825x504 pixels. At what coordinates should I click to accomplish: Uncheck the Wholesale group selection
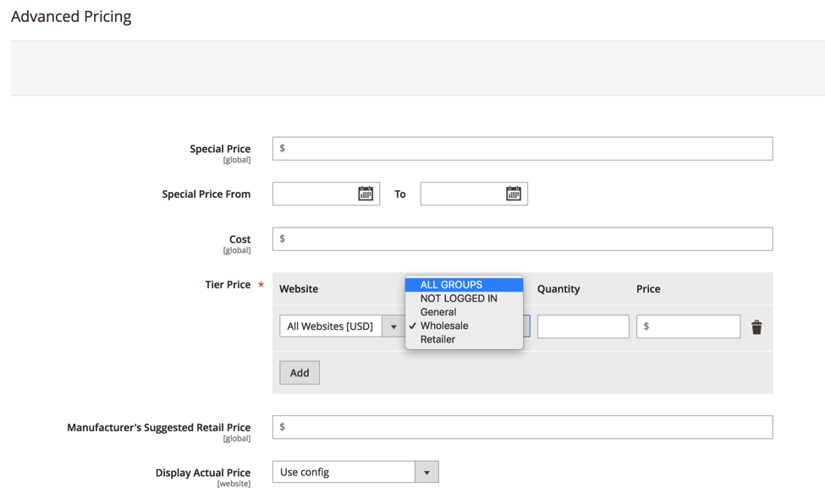(444, 326)
